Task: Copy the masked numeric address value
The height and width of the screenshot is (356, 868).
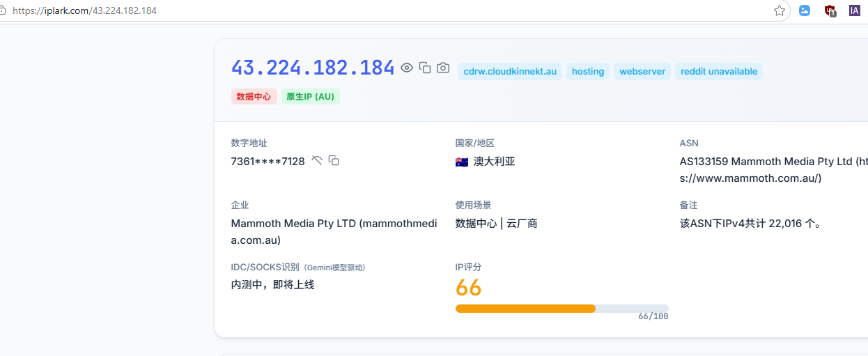Action: (x=334, y=161)
